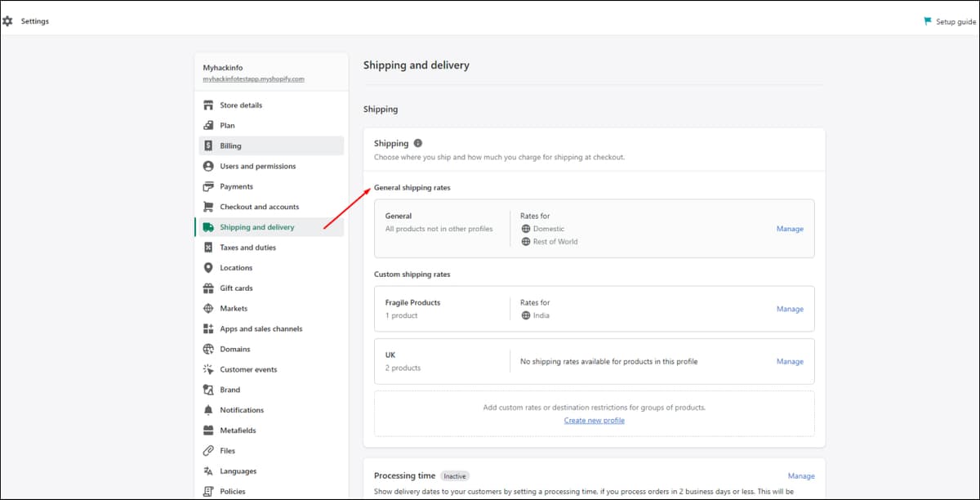This screenshot has width=980, height=500.
Task: Click the Fragile Products profile name
Action: point(412,302)
